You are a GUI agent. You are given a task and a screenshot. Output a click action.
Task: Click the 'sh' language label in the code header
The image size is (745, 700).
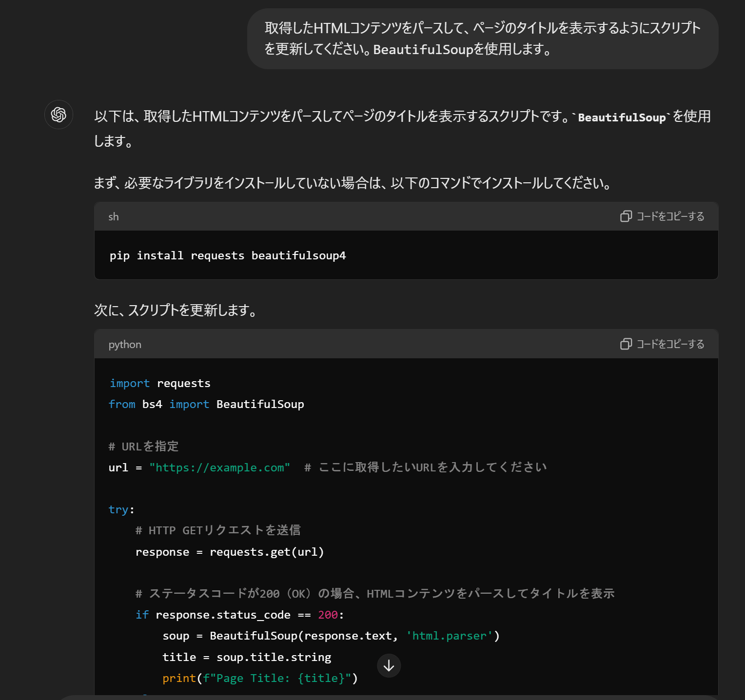pyautogui.click(x=114, y=217)
